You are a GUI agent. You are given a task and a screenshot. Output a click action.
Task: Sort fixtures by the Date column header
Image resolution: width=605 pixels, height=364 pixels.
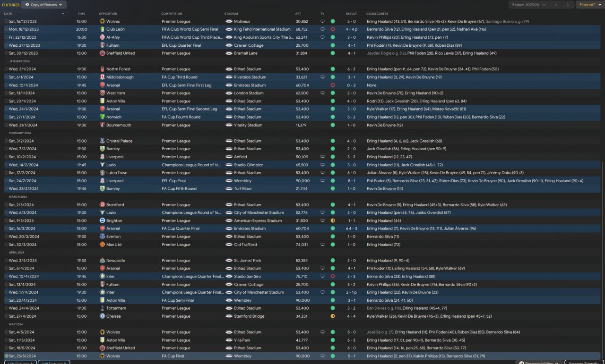coord(8,14)
